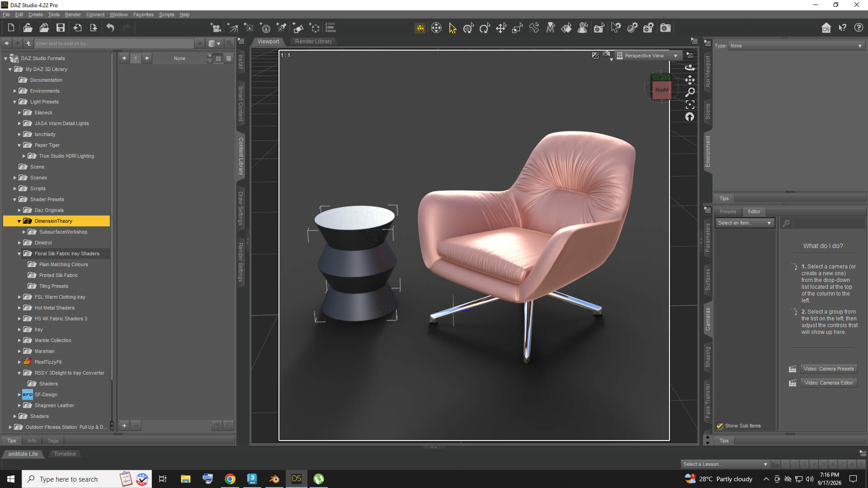The width and height of the screenshot is (868, 488).
Task: Switch content view to grid icons
Action: 218,58
